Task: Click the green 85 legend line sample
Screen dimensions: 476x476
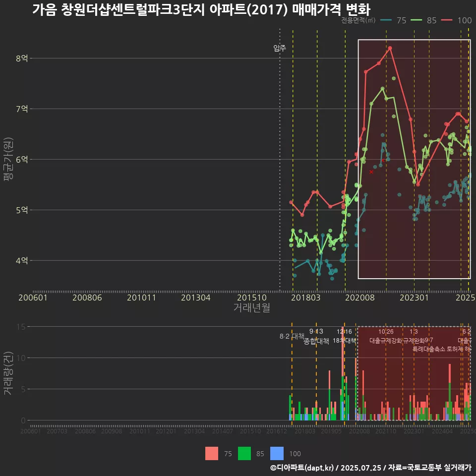Action: 416,20
